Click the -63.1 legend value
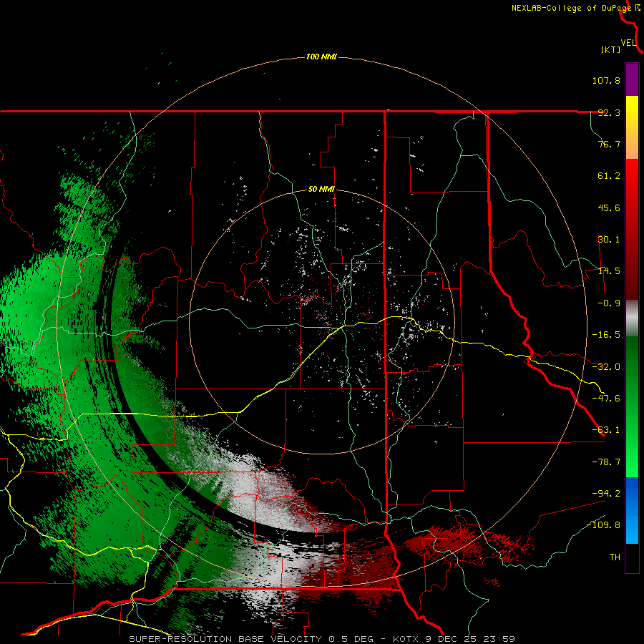 point(606,430)
